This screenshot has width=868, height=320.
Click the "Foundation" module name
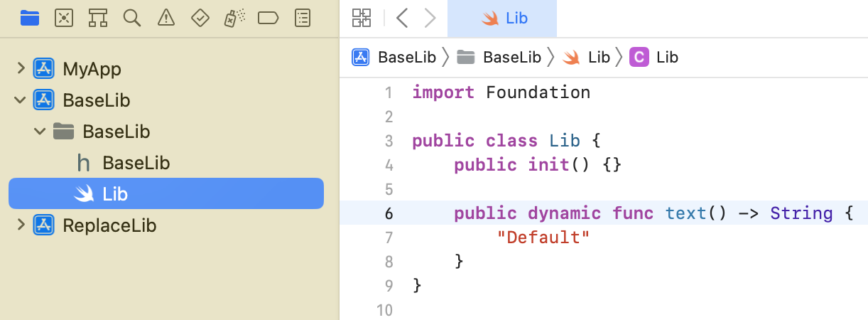[538, 92]
